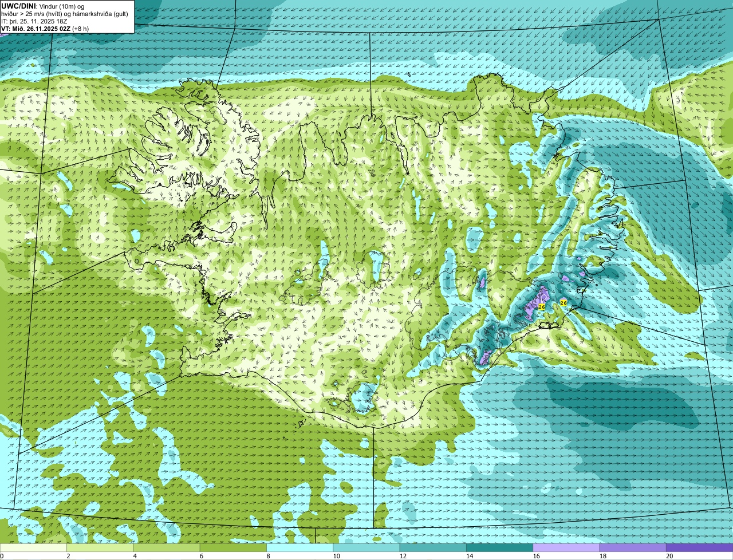The image size is (733, 560).
Task: Click the 14–16 m/s dark teal legend swatch
Action: 500,547
